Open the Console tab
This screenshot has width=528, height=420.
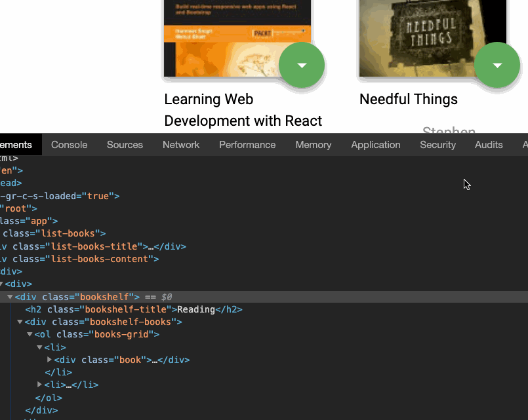point(69,145)
